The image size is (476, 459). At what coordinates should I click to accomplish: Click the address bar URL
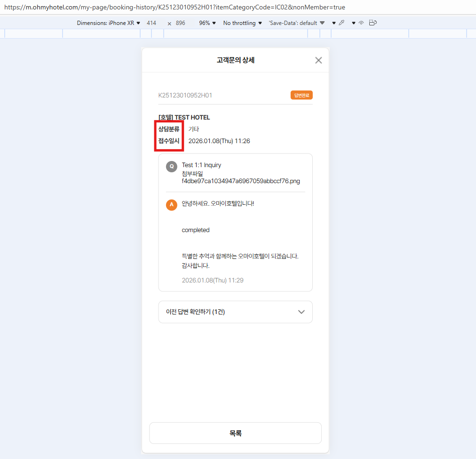tap(175, 7)
